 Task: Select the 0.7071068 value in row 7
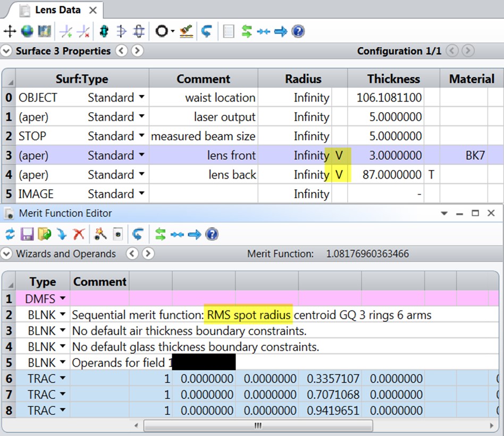click(x=330, y=395)
